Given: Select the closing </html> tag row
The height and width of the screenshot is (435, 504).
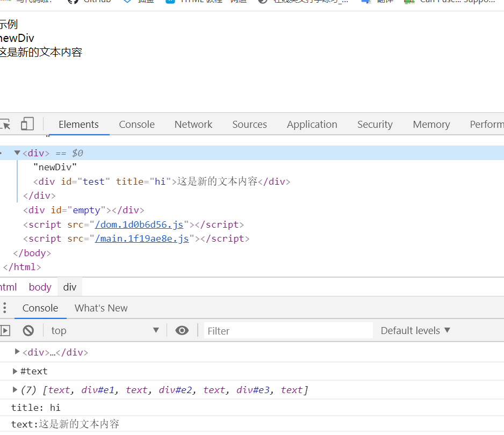Looking at the screenshot, I should [x=22, y=267].
